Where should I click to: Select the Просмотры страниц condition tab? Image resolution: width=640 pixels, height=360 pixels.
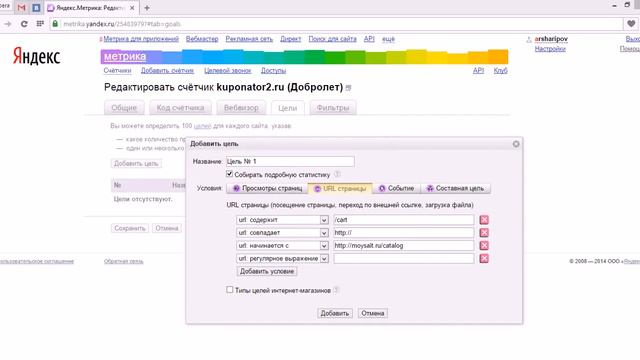(x=267, y=188)
